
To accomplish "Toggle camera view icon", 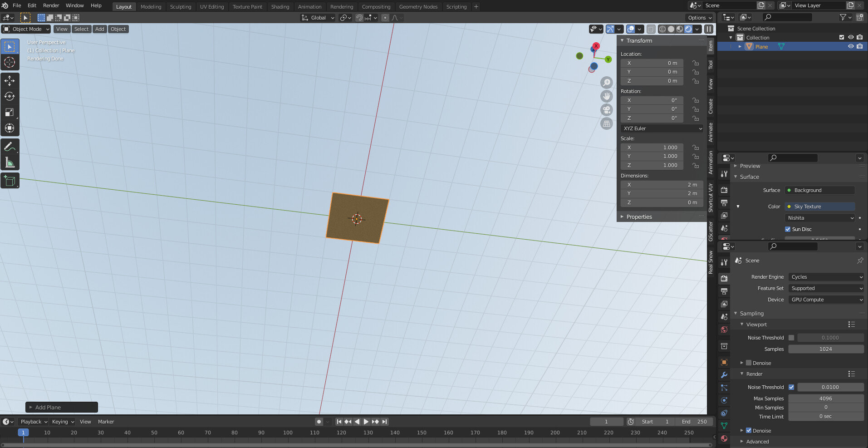I will tap(607, 110).
